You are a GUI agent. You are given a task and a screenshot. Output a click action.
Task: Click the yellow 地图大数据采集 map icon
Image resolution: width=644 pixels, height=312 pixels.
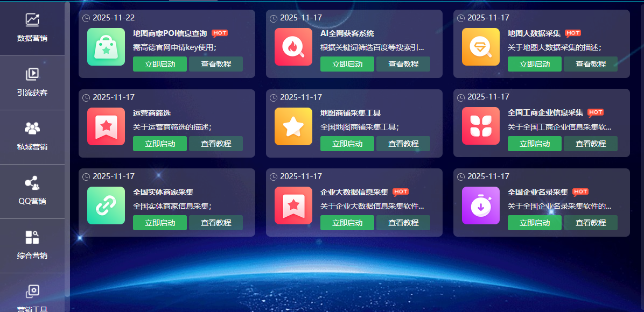(480, 47)
